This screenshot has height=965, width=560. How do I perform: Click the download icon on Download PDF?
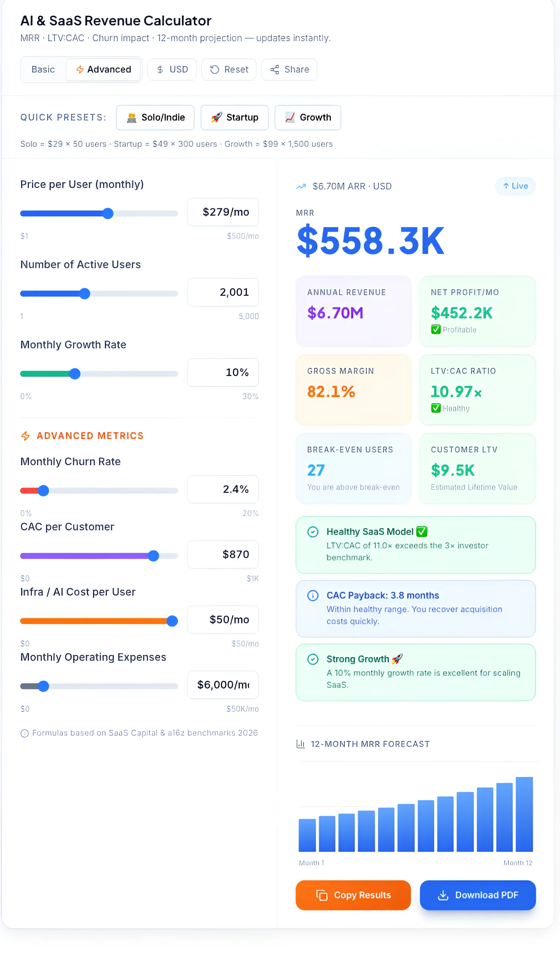click(443, 895)
